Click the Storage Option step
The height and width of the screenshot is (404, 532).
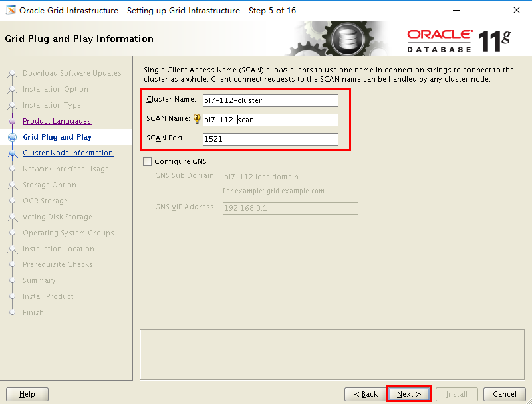[x=49, y=185]
